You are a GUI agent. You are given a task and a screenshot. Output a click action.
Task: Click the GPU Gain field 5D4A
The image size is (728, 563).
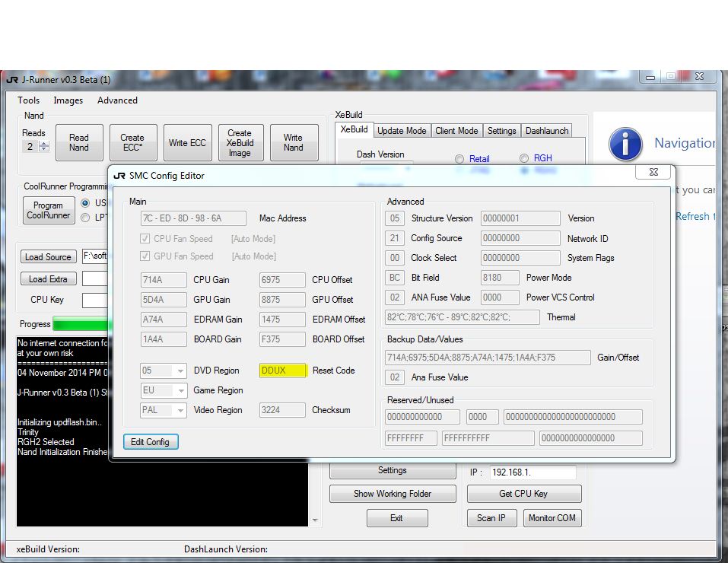[164, 300]
